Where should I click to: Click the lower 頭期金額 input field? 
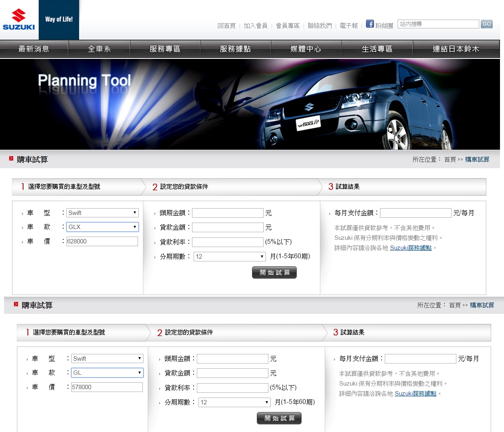pyautogui.click(x=232, y=358)
